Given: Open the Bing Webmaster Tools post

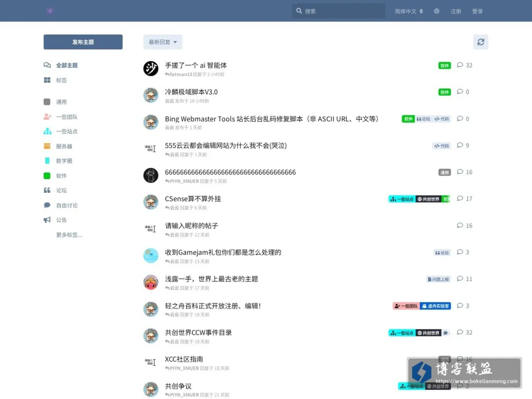Looking at the screenshot, I should pyautogui.click(x=272, y=119).
